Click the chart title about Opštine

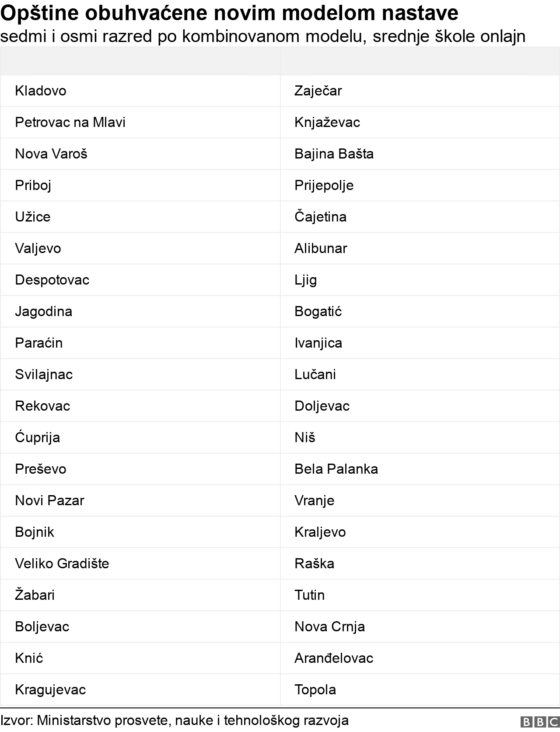point(229,13)
